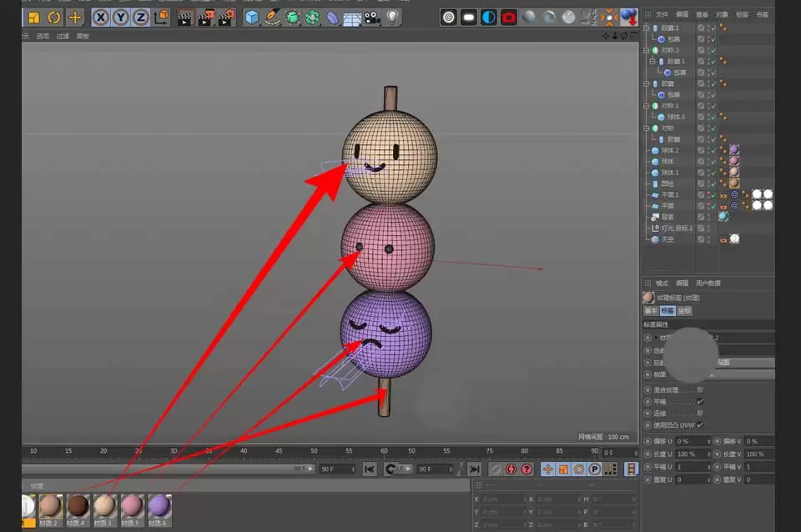Disable the 使用凹凸 UVW checkbox
Image resolution: width=801 pixels, height=532 pixels.
tap(699, 424)
